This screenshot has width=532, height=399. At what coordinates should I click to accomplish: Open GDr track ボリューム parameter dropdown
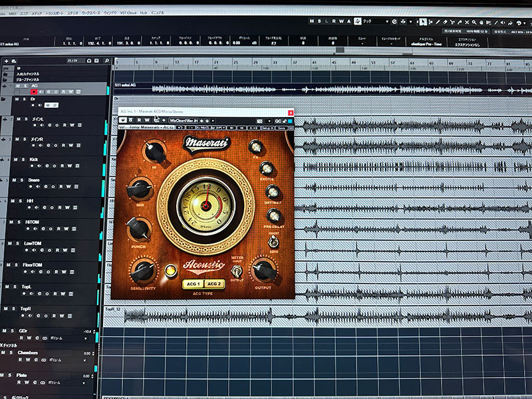[x=86, y=338]
